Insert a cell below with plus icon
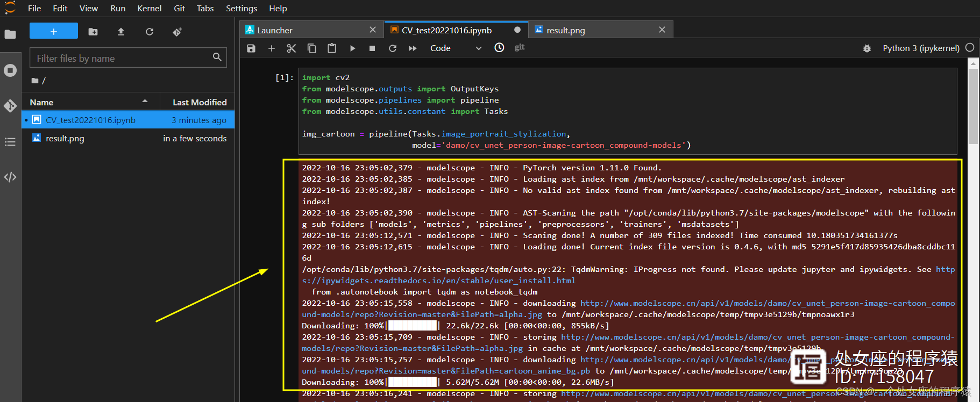 click(x=272, y=48)
